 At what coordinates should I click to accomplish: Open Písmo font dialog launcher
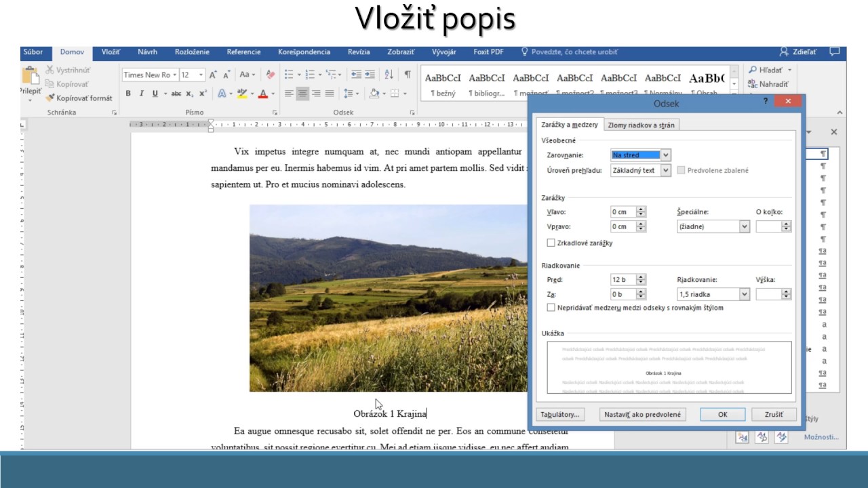tap(275, 113)
